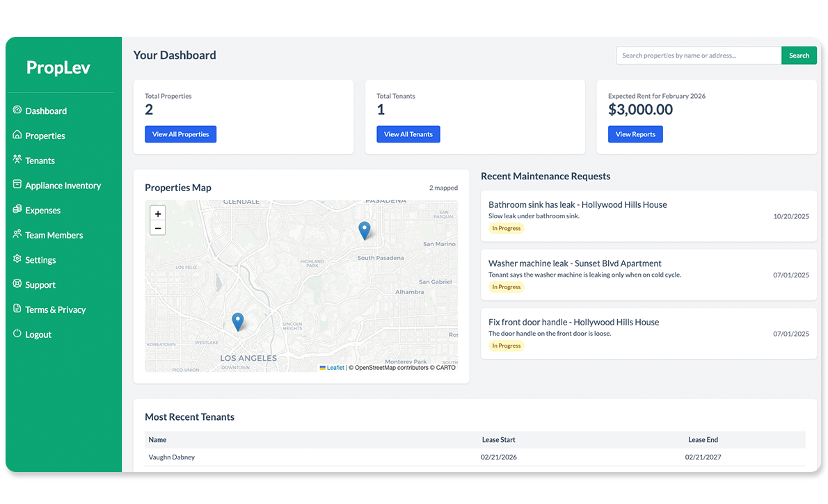Focus the property search input field
This screenshot has height=504, width=828.
tap(699, 56)
